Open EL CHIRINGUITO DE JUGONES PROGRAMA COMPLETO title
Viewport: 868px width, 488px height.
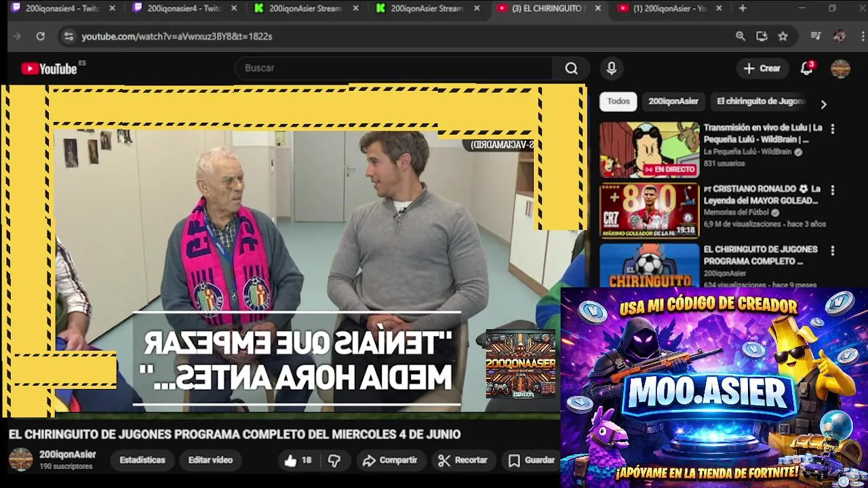point(760,256)
